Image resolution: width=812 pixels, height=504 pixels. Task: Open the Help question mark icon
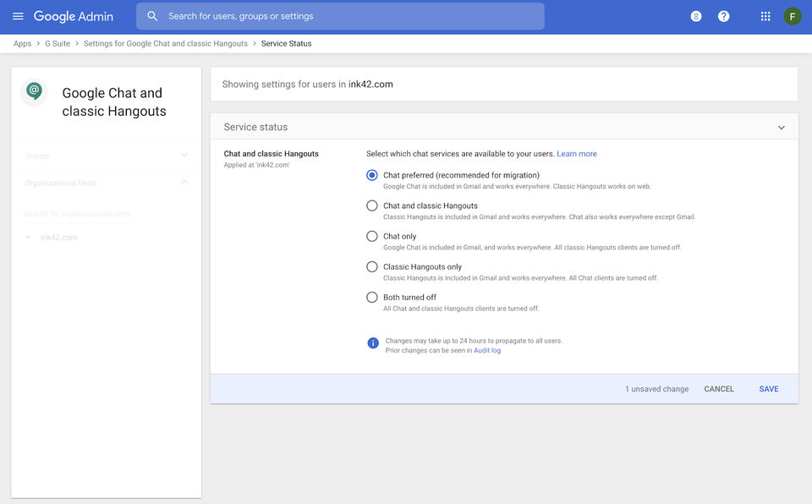723,16
